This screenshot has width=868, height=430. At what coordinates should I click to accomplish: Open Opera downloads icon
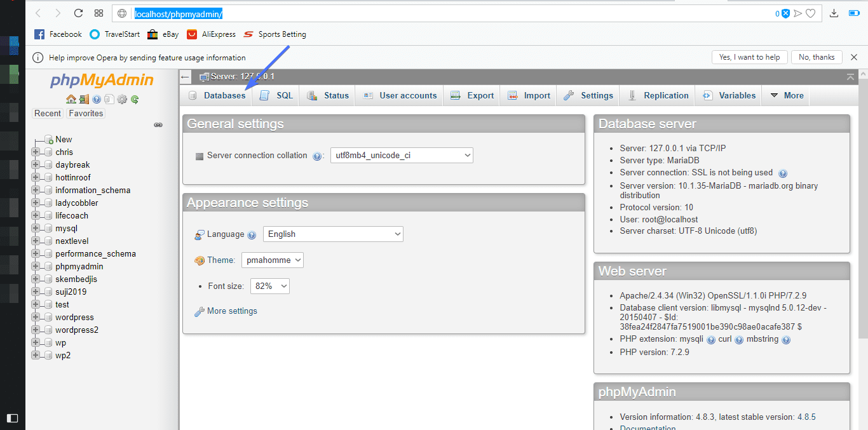tap(834, 13)
